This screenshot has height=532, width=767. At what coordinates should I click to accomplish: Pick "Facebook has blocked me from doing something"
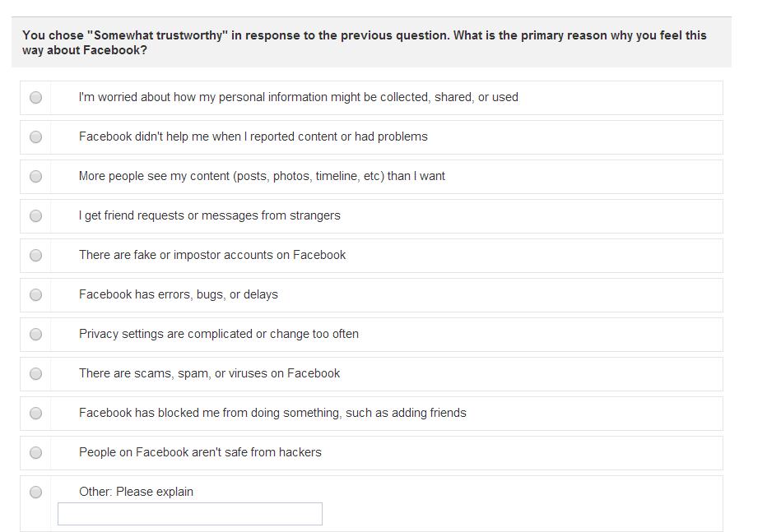point(35,413)
